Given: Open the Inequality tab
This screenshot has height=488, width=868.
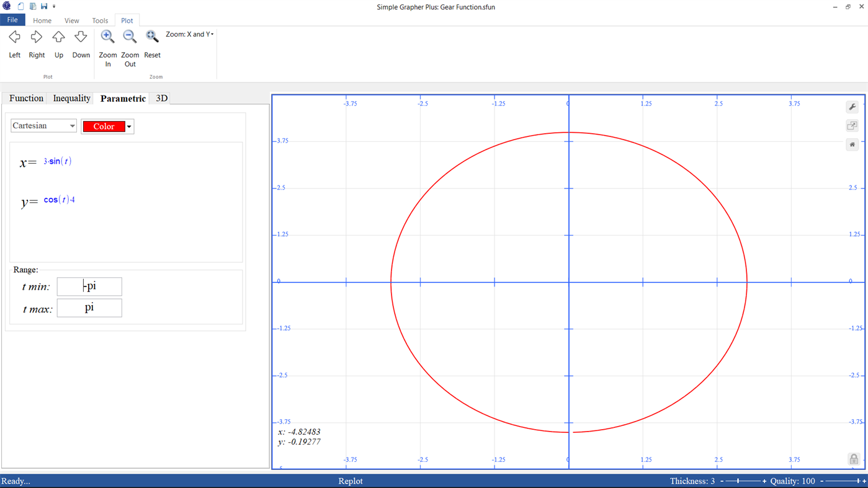Looking at the screenshot, I should coord(71,98).
